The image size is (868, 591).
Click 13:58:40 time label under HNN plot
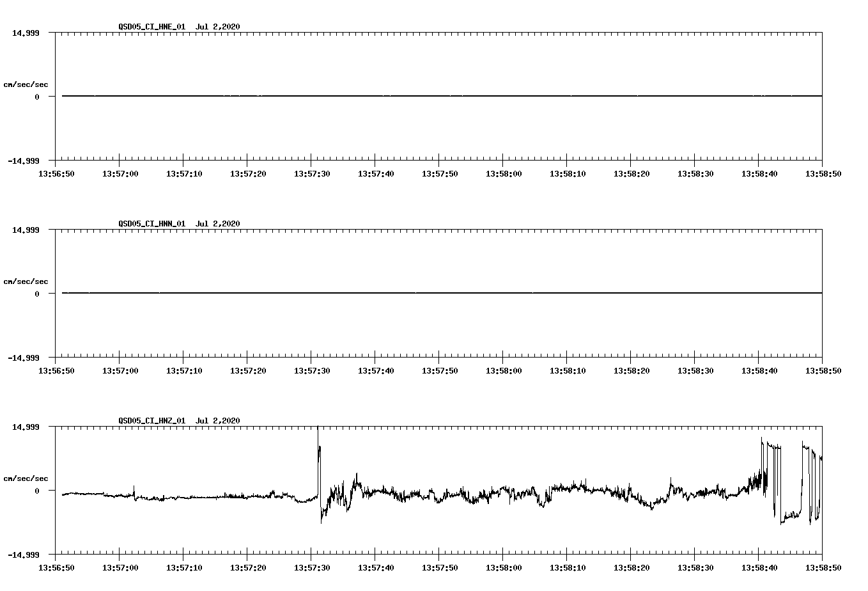pyautogui.click(x=759, y=370)
